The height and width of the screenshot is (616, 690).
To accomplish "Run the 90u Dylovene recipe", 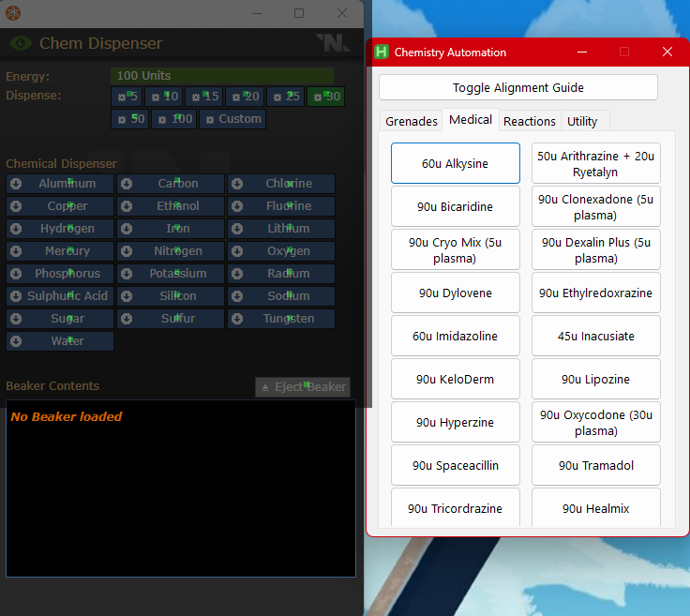I will tap(456, 293).
